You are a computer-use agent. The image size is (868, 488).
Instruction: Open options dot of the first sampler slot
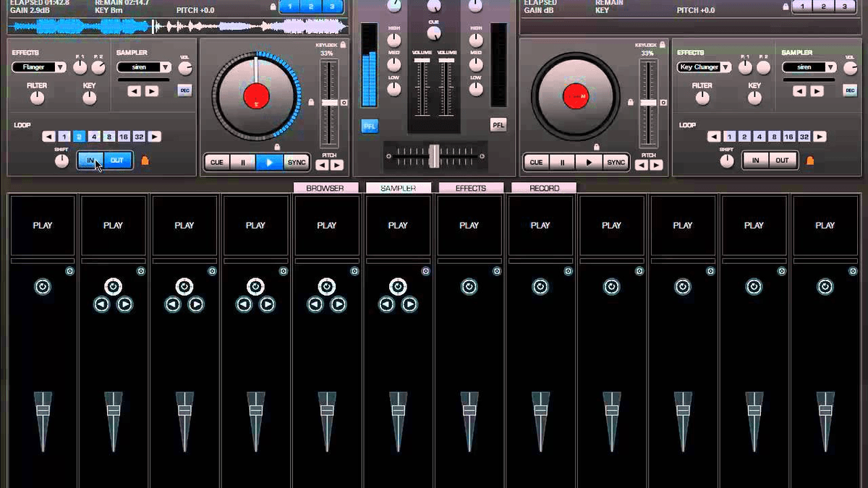coord(69,271)
